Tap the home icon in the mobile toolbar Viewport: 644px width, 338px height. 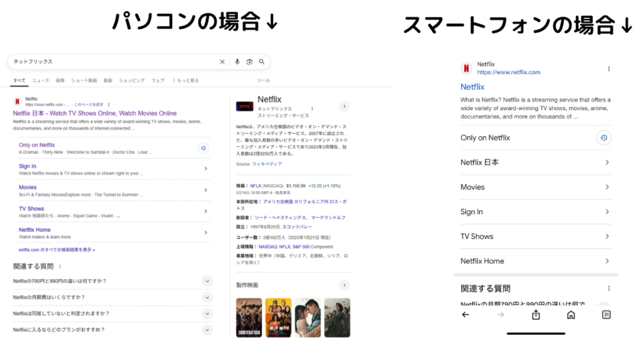tap(571, 315)
